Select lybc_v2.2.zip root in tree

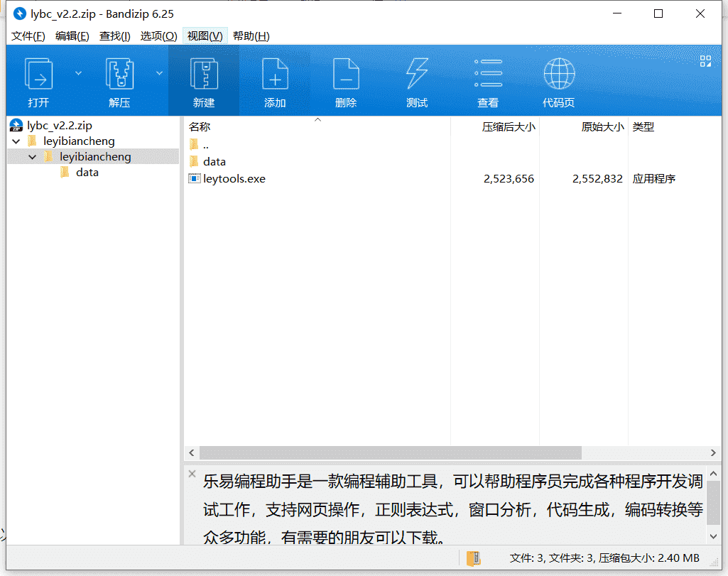click(60, 125)
